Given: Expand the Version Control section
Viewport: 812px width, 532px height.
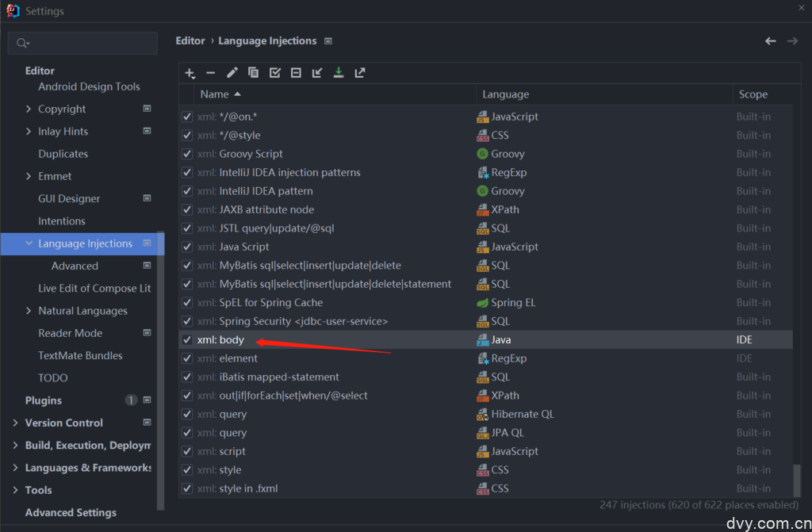Looking at the screenshot, I should [x=16, y=423].
